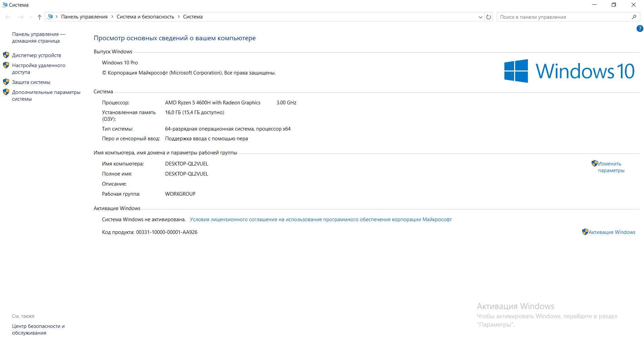Close the Система window
Image resolution: width=644 pixels, height=344 pixels.
[x=634, y=5]
